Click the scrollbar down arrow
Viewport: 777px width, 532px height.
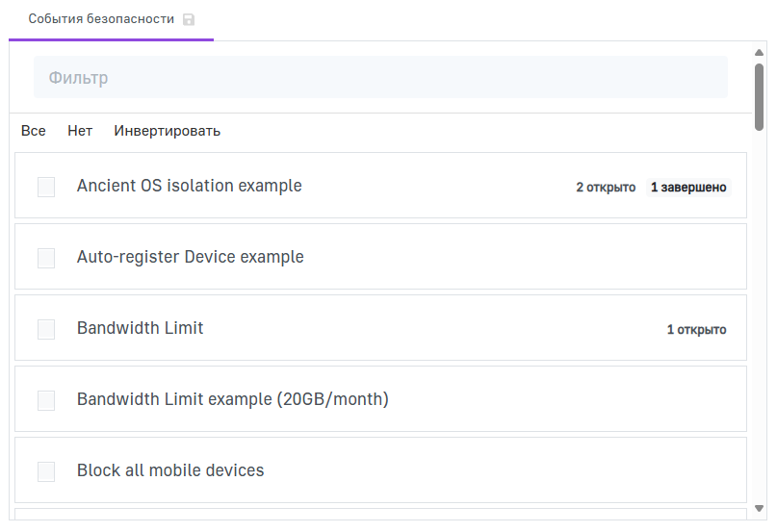click(x=759, y=508)
